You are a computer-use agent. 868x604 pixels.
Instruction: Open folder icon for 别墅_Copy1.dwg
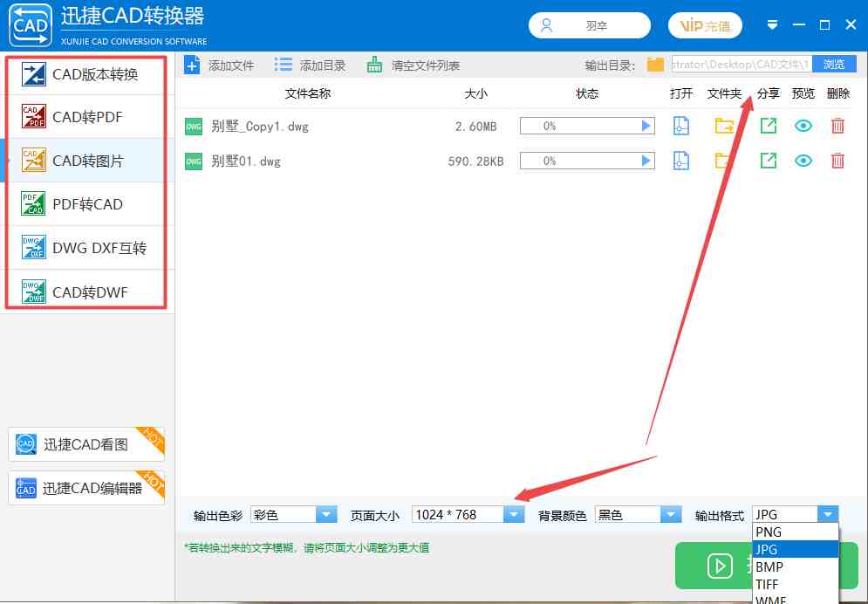[x=724, y=127]
